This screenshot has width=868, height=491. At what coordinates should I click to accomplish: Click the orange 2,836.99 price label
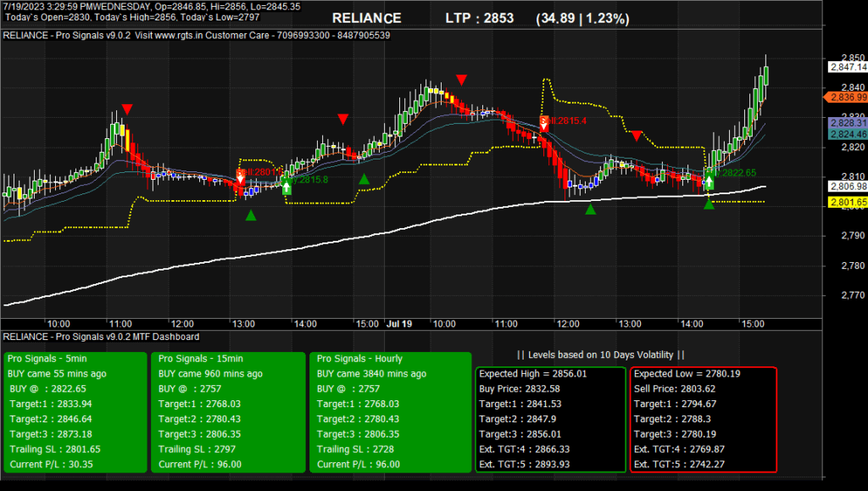click(847, 98)
